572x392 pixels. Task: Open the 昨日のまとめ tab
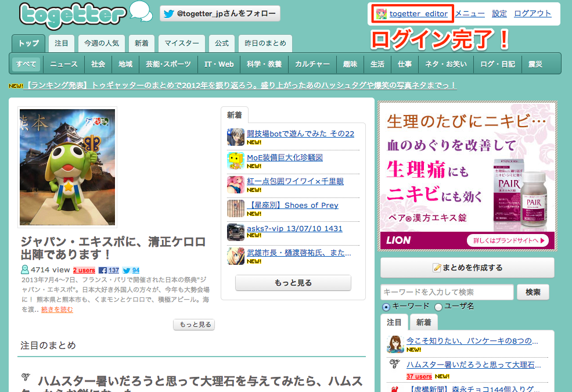[x=265, y=44]
